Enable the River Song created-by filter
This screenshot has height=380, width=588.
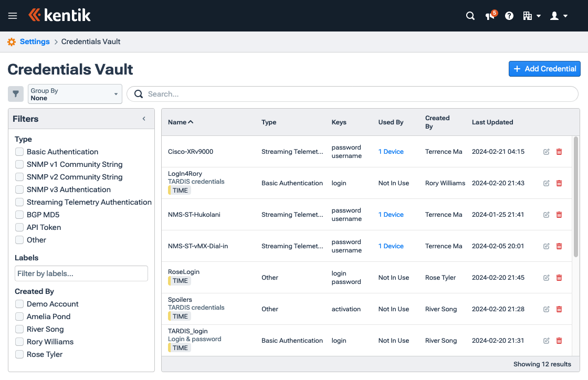[19, 329]
